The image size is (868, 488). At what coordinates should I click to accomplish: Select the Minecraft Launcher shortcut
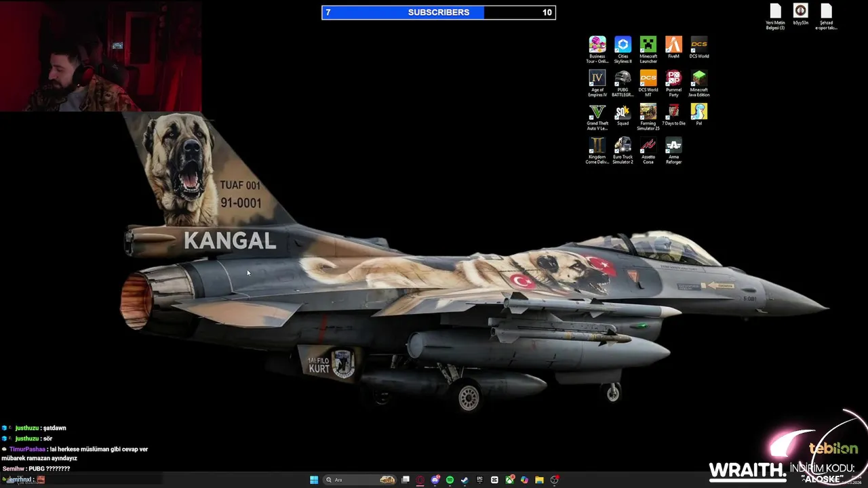pos(648,49)
